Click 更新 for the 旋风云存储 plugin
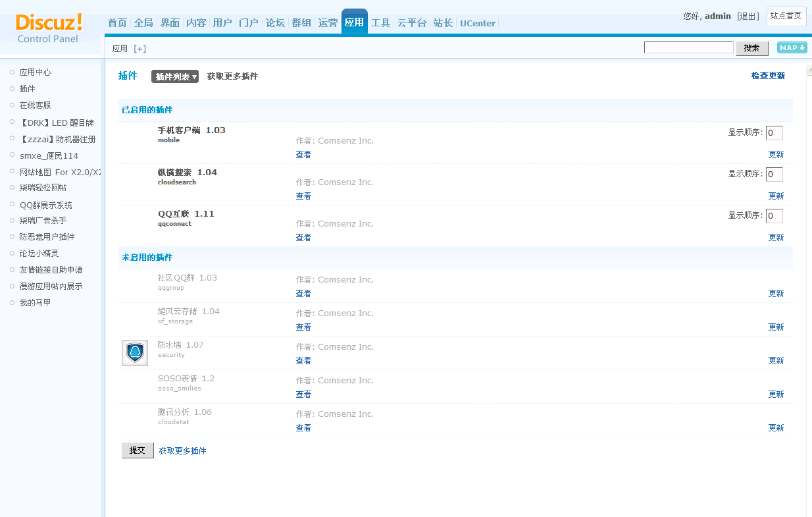The image size is (812, 517). click(776, 327)
